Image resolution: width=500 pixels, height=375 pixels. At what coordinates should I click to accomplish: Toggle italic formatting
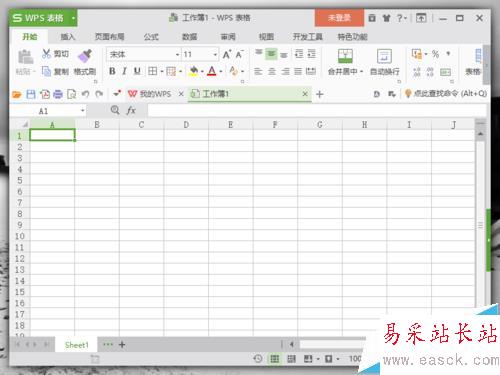coord(124,71)
